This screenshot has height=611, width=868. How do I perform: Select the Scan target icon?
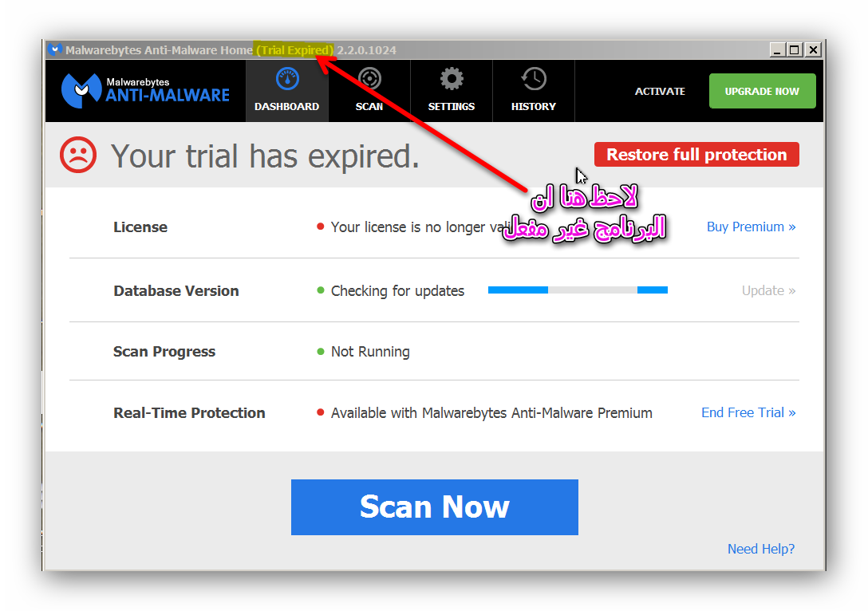click(x=369, y=79)
